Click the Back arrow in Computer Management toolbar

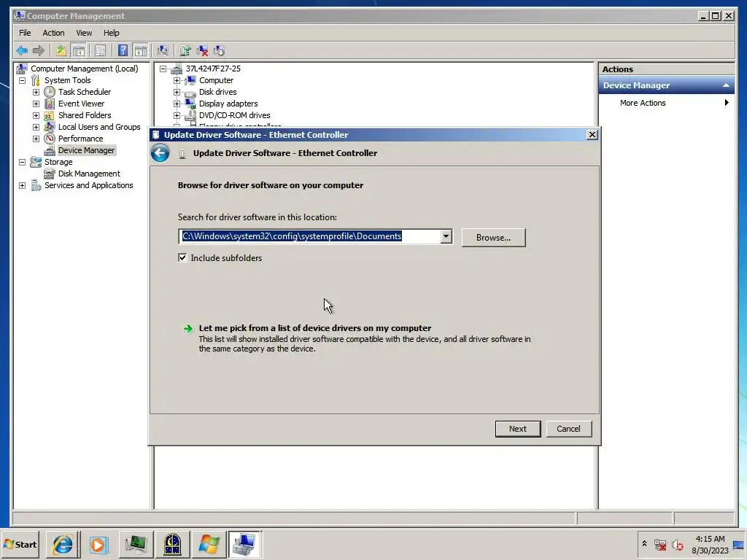(x=22, y=50)
